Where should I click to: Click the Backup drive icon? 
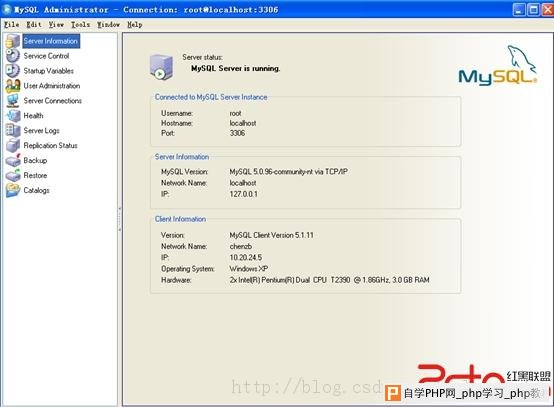(13, 160)
